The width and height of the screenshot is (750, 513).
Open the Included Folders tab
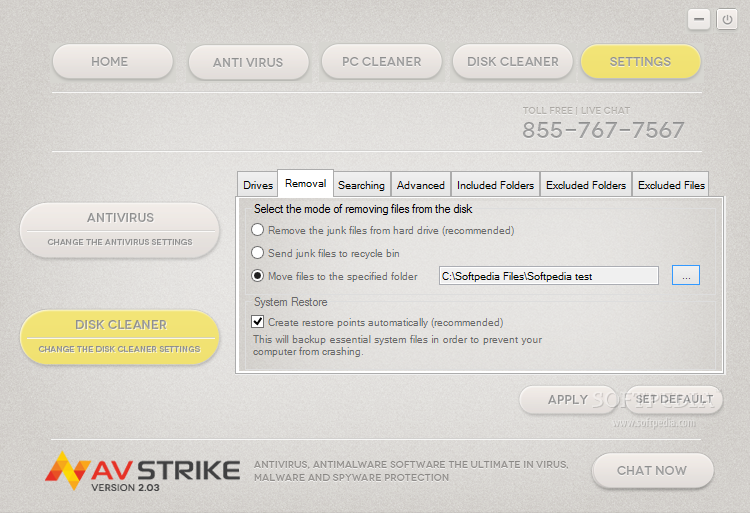pyautogui.click(x=496, y=185)
